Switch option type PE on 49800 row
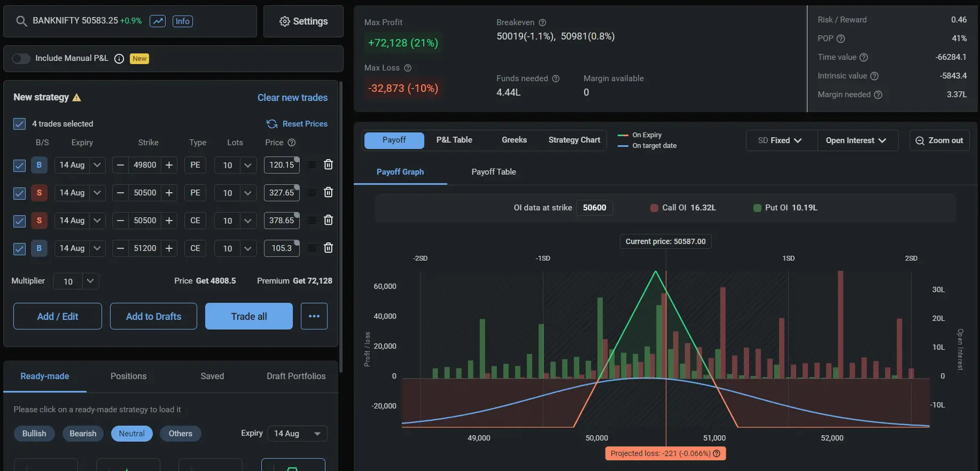Screen dimensions: 980x471 point(195,165)
